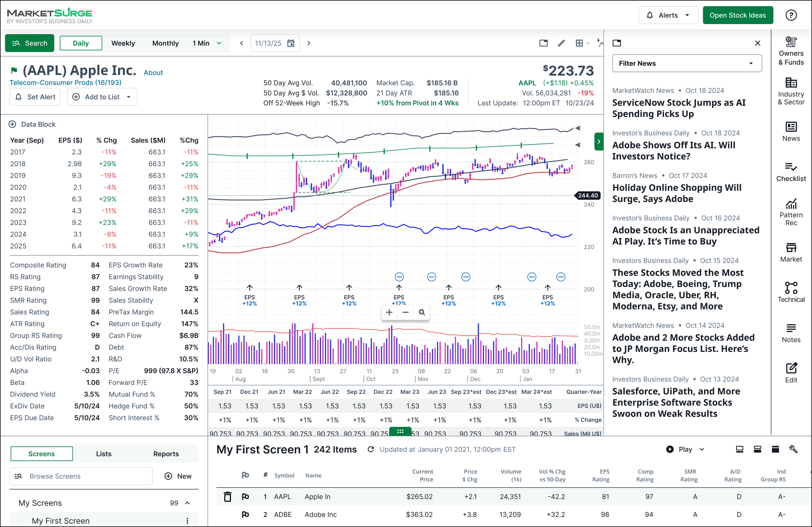Open the Owners & Funds panel
Image resolution: width=812 pixels, height=527 pixels.
(x=791, y=51)
